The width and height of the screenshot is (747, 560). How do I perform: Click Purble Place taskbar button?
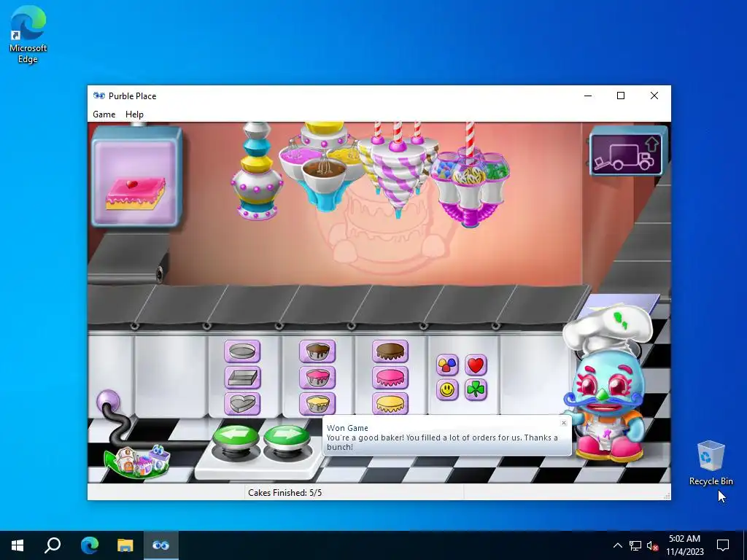point(160,545)
